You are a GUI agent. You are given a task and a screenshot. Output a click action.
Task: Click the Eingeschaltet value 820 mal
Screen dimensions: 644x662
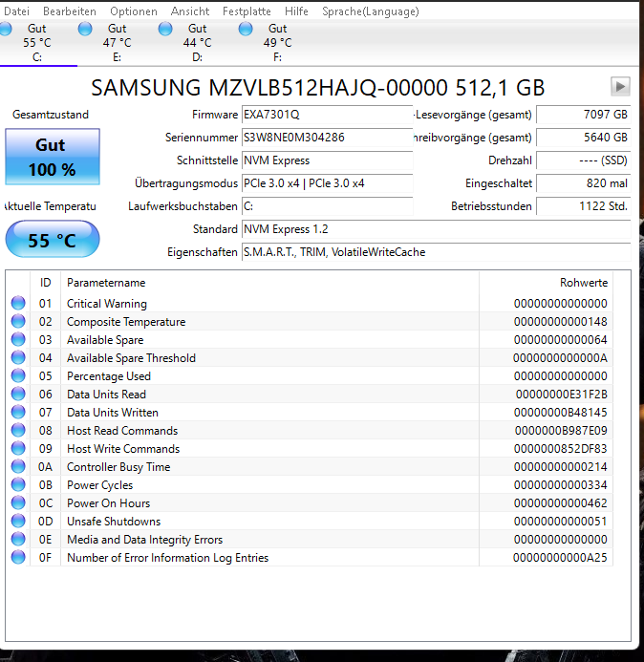[x=584, y=183]
